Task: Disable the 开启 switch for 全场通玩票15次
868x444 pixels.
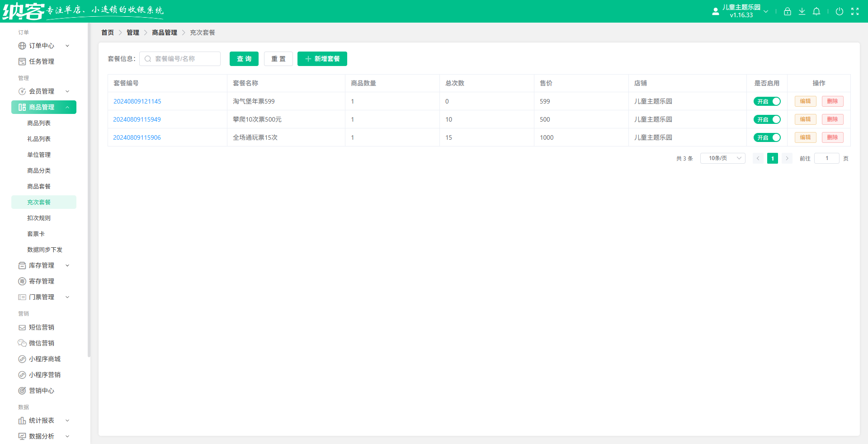Action: [x=767, y=137]
